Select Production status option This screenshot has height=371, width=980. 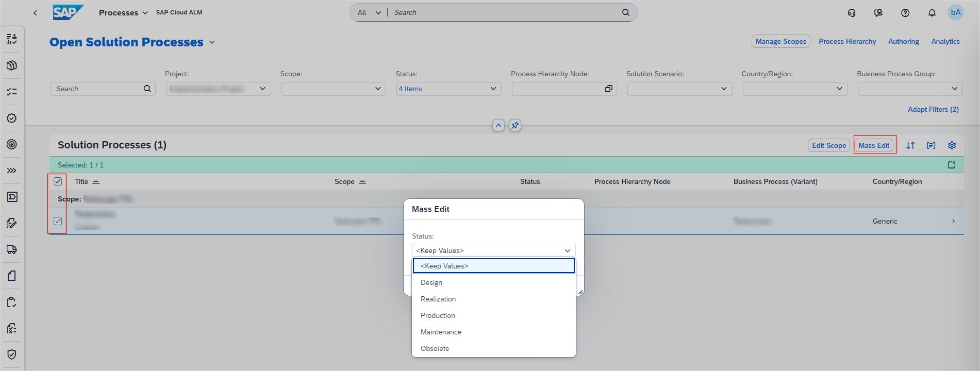(x=438, y=315)
